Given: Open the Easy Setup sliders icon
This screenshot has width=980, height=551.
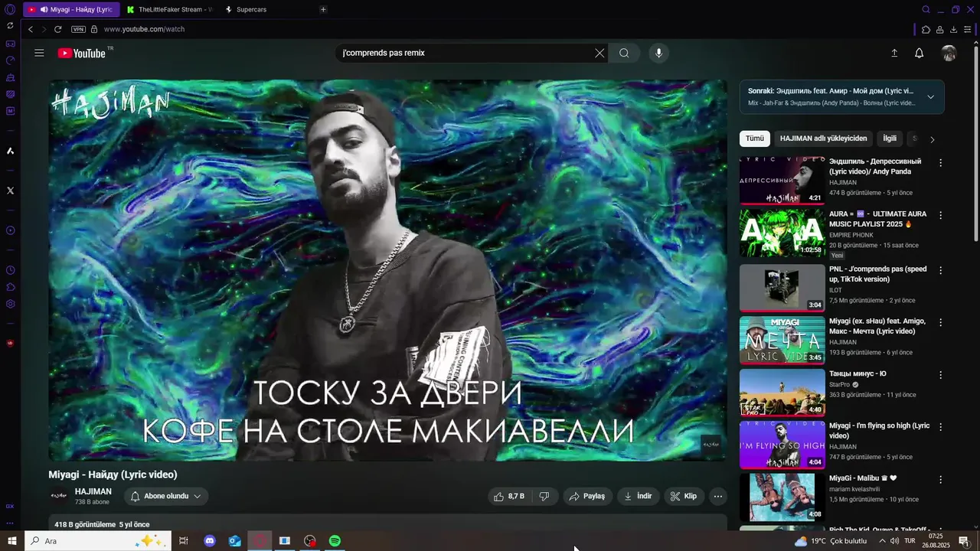Looking at the screenshot, I should (968, 29).
